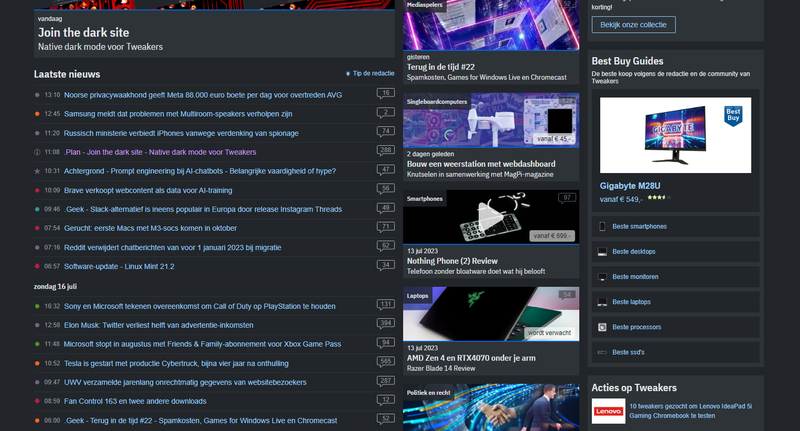Open Reddit verwijdert chatberichten article
Viewport: 800px width, 431px height.
(x=172, y=247)
